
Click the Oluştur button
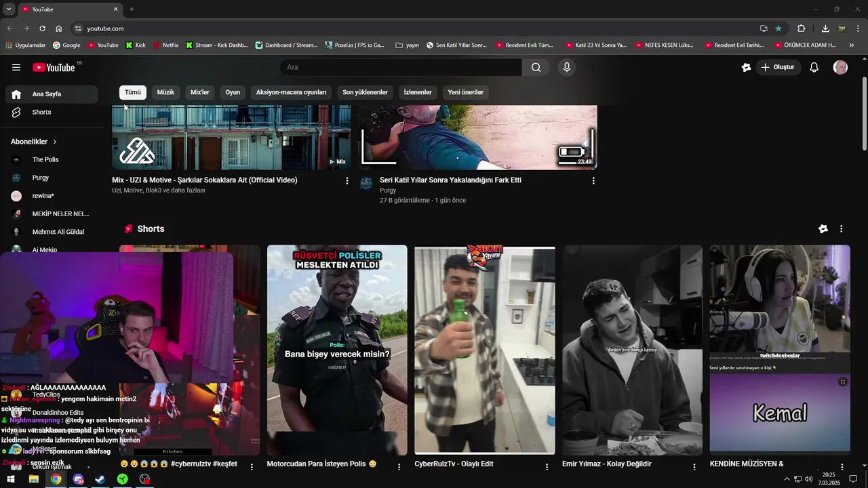(x=778, y=67)
